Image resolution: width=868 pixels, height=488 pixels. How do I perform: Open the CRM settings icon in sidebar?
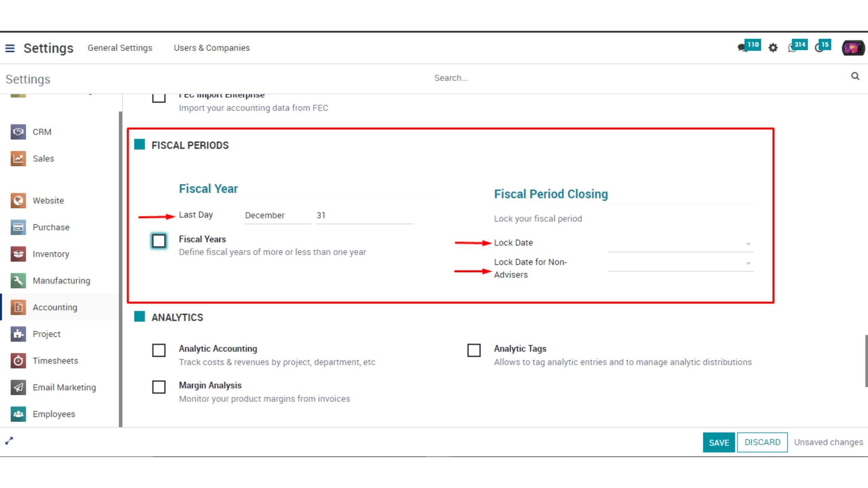tap(18, 132)
